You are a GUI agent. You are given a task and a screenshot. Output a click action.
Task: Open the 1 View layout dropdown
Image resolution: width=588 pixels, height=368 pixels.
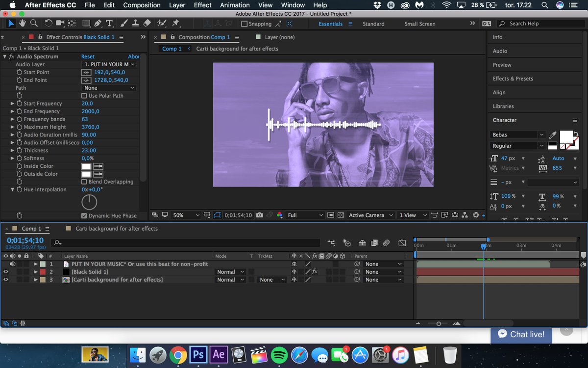[x=413, y=215]
